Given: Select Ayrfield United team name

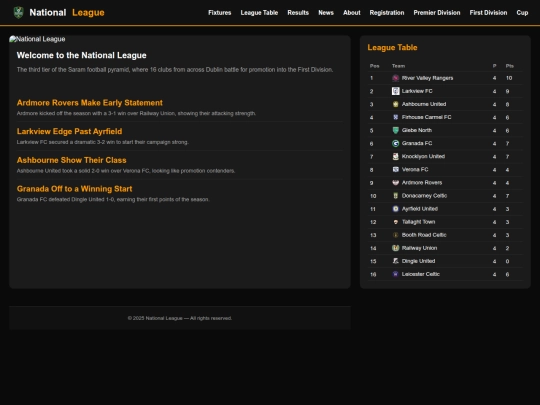Looking at the screenshot, I should (420, 209).
